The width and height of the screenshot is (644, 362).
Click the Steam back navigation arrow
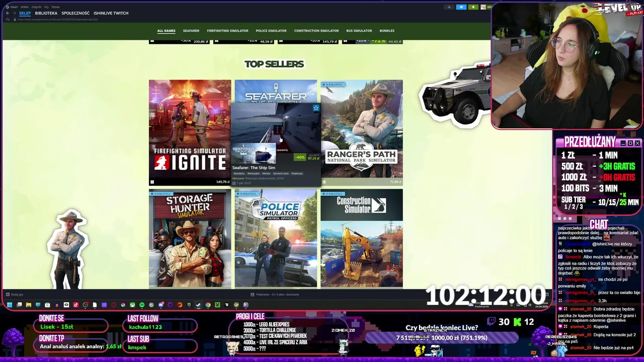(8, 13)
